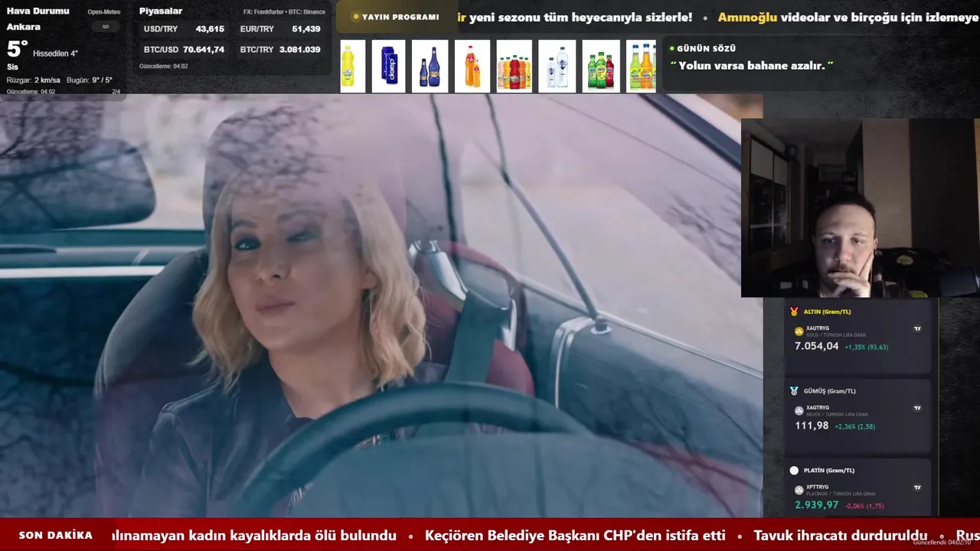Click the Bugün: 9° / 5° forecast
Image resolution: width=980 pixels, height=551 pixels.
pyautogui.click(x=90, y=80)
